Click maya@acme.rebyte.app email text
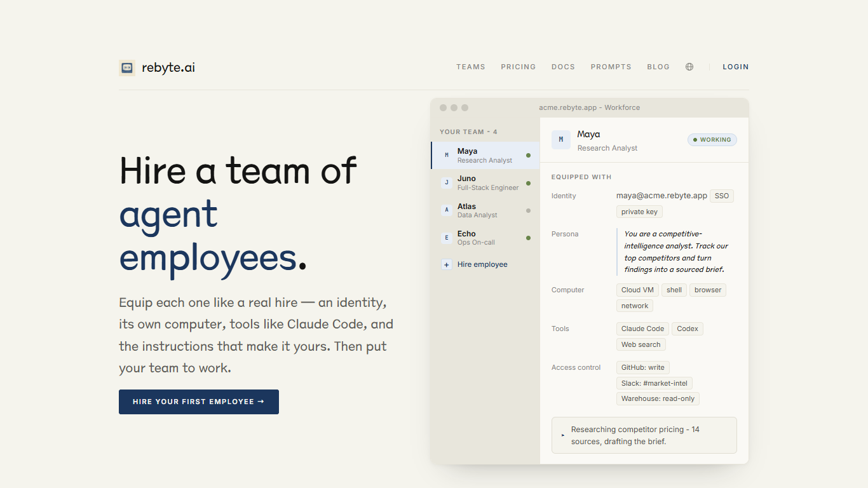Viewport: 868px width, 488px height. [x=661, y=196]
